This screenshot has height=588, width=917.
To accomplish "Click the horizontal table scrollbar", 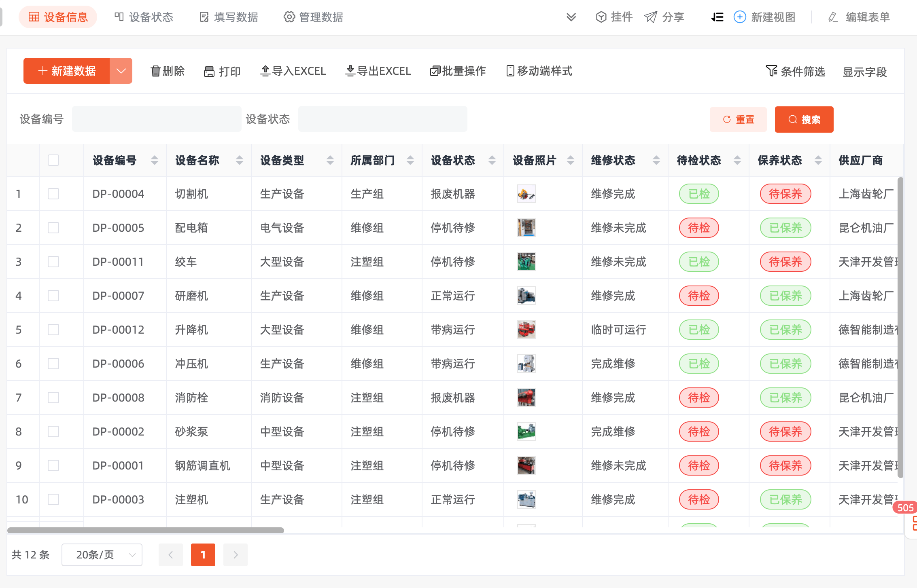I will click(146, 530).
